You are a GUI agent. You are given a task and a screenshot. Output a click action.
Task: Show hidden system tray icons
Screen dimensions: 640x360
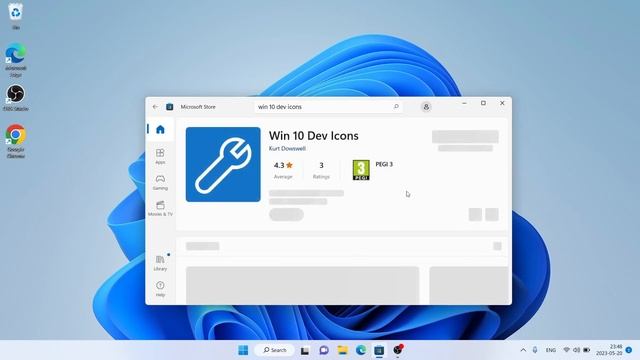[x=523, y=350]
